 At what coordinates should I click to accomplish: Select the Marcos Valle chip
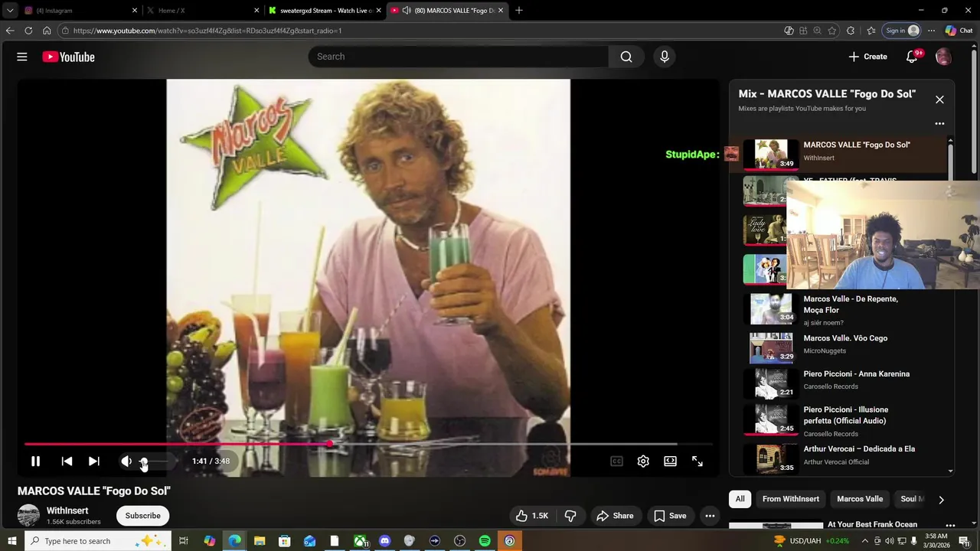[860, 499]
